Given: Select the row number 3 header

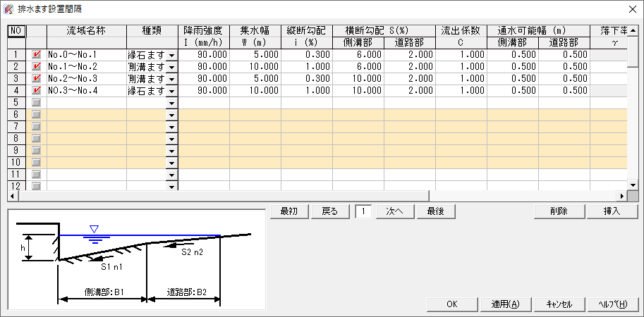Looking at the screenshot, I should click(17, 78).
